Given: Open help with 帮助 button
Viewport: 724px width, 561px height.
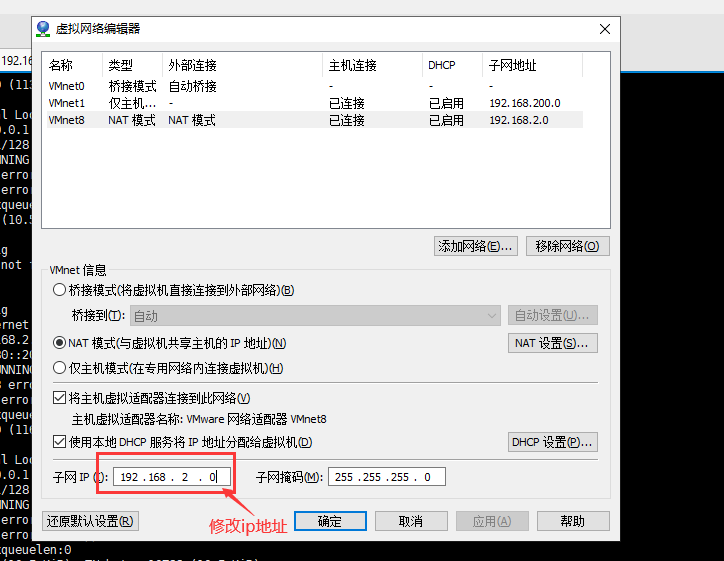Looking at the screenshot, I should tap(573, 521).
